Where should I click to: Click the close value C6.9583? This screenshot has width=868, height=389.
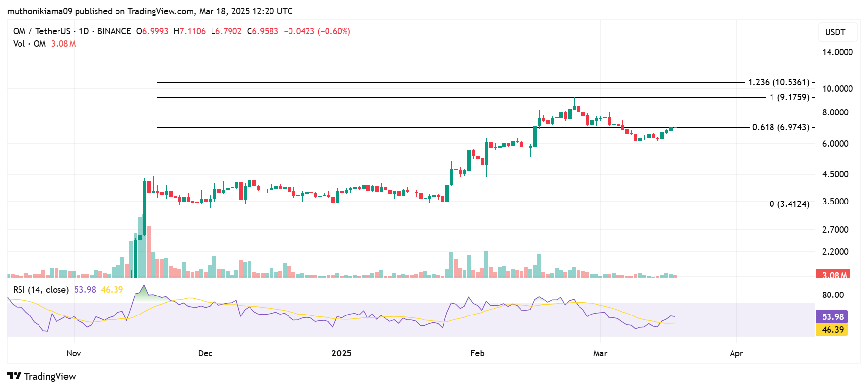pyautogui.click(x=263, y=31)
